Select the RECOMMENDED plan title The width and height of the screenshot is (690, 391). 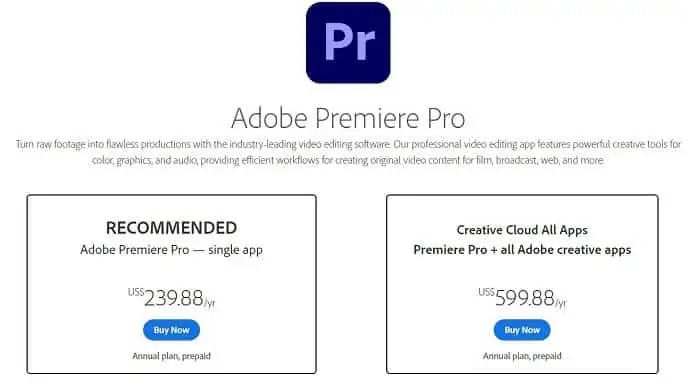[172, 228]
